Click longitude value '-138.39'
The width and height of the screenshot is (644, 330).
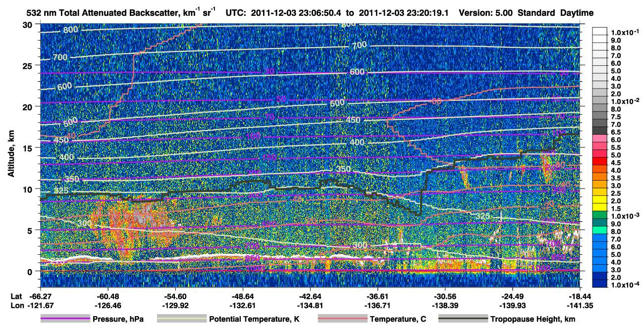[x=445, y=305]
